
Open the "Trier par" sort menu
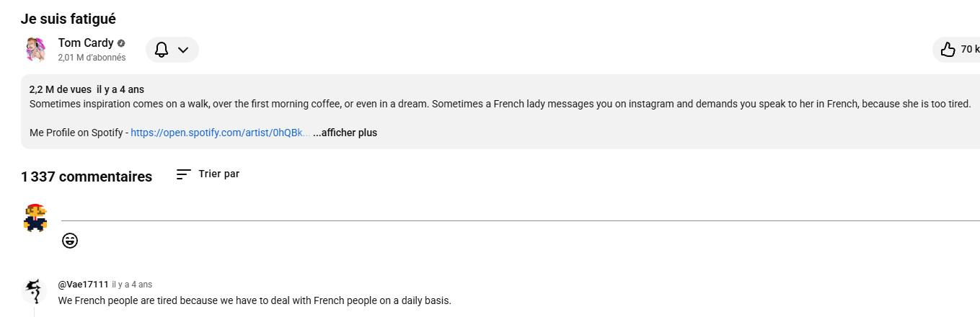[x=218, y=174]
